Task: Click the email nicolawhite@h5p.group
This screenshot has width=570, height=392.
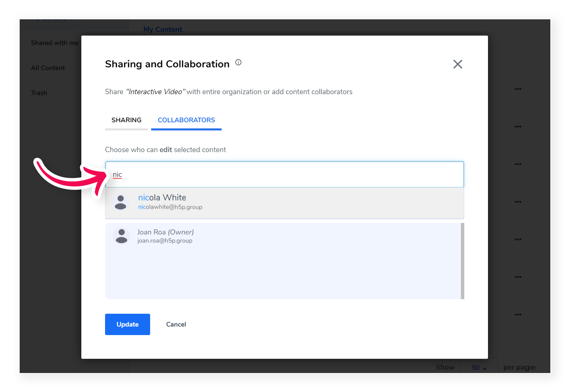Action: [170, 207]
